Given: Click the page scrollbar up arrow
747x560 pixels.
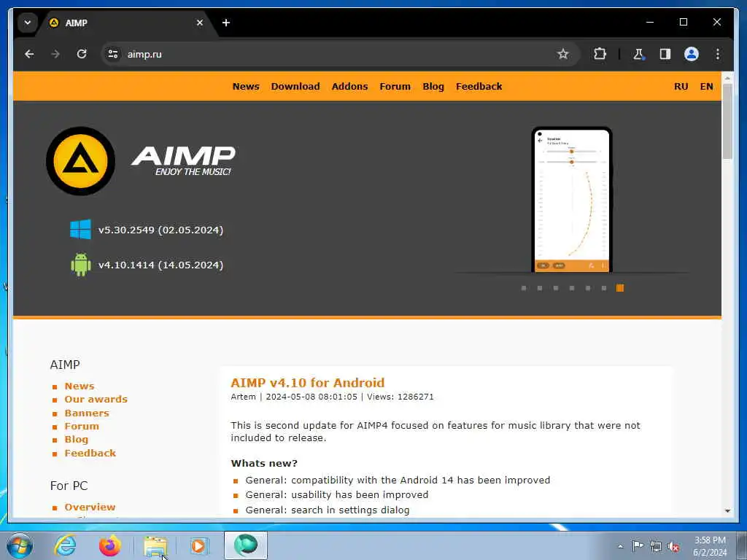Looking at the screenshot, I should click(x=727, y=77).
